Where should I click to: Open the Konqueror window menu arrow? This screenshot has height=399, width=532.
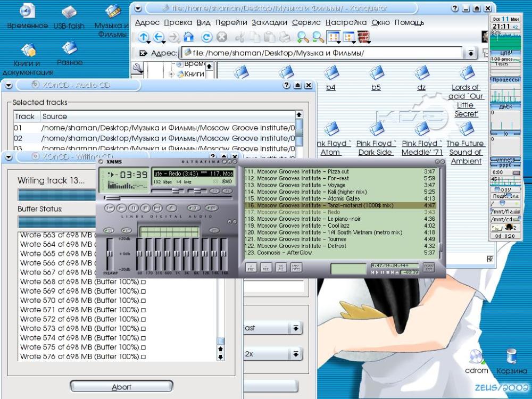tap(138, 9)
